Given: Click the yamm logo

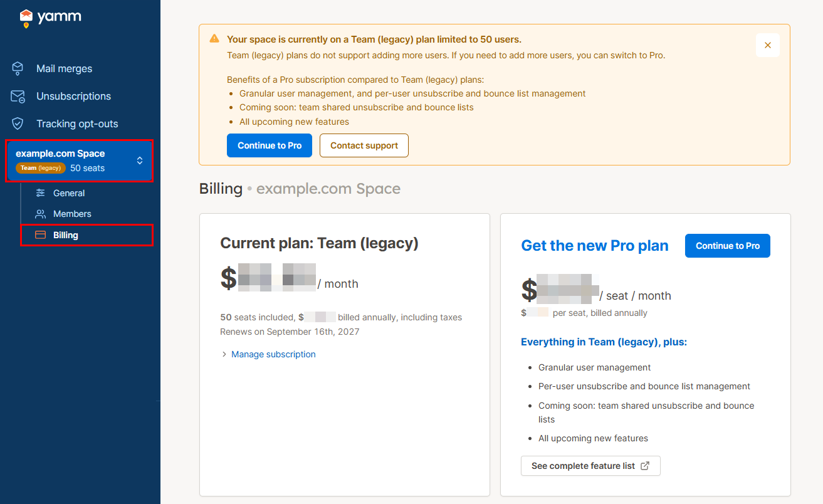Looking at the screenshot, I should [50, 18].
